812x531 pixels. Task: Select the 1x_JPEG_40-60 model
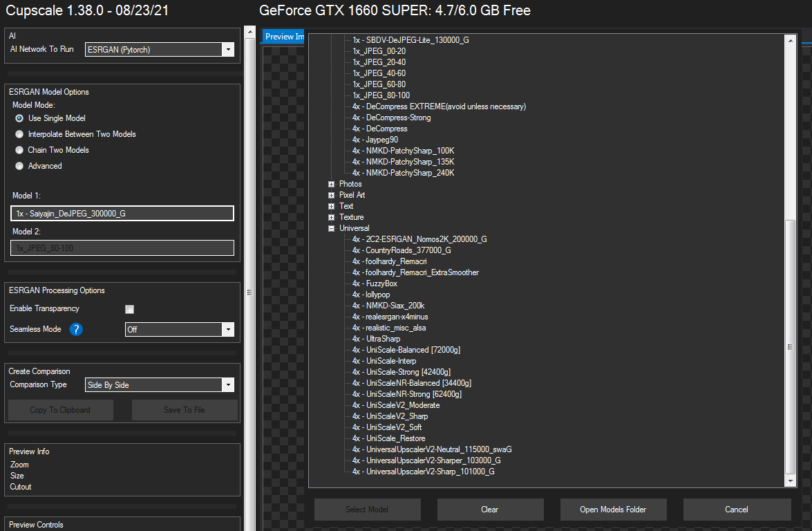tap(379, 73)
